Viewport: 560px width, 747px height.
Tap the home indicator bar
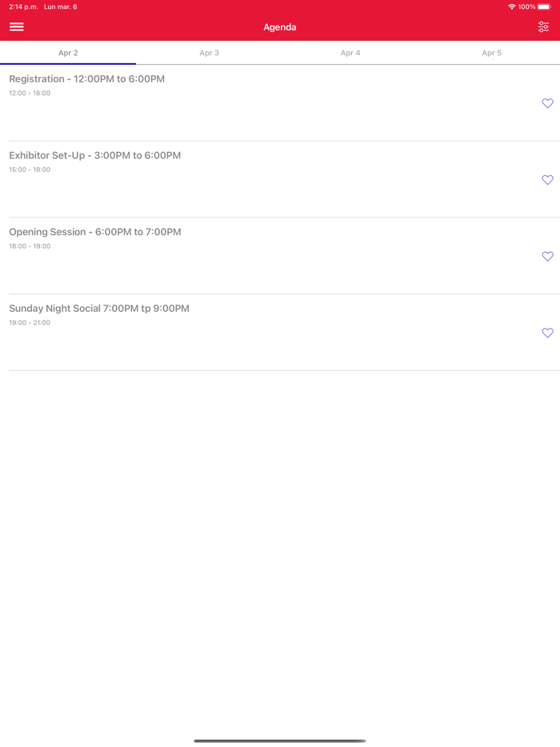280,741
